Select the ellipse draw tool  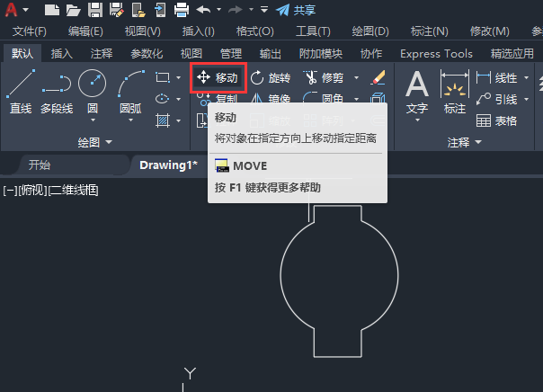click(x=163, y=99)
